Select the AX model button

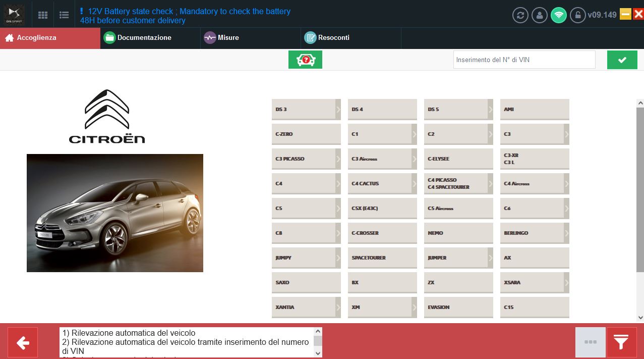tap(535, 258)
